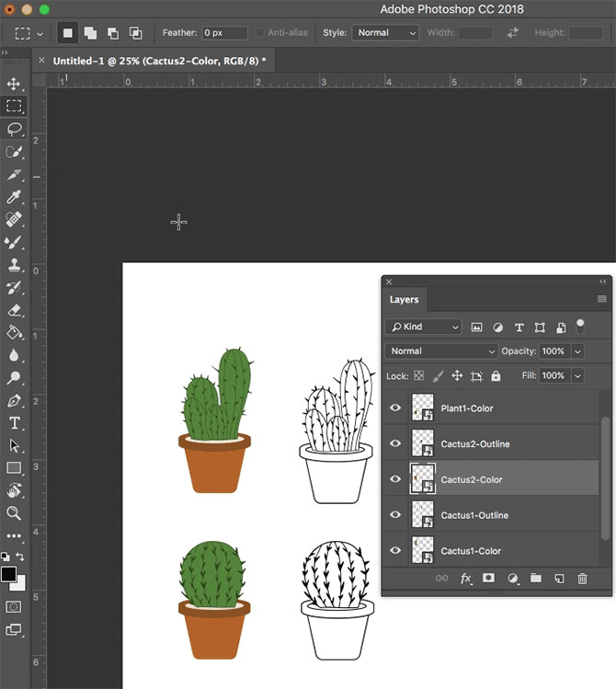Select the Untitled-1 document tab
The width and height of the screenshot is (616, 689).
pyautogui.click(x=158, y=61)
